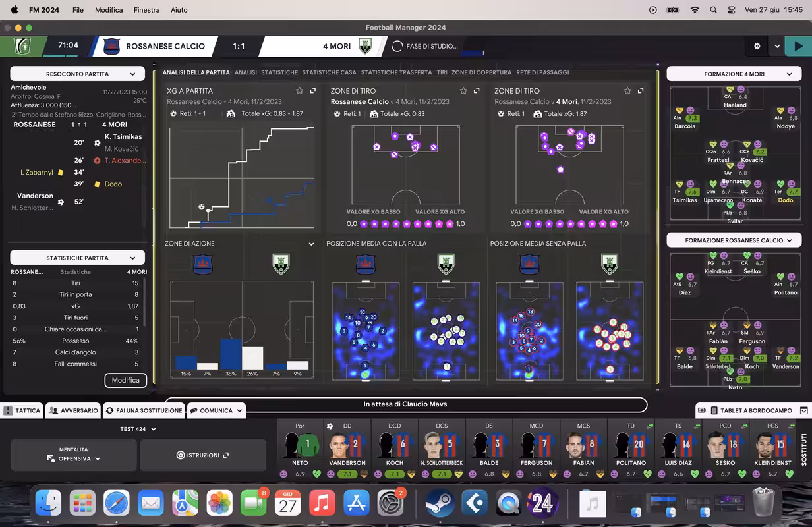Click the envelope icon beside Tablet a Bordocampo

[804, 410]
